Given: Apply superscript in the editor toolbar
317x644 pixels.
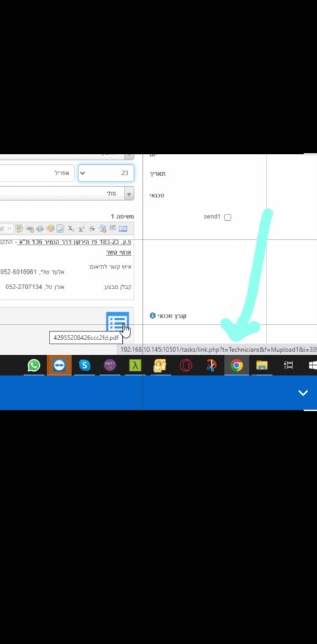Looking at the screenshot, I should 82,229.
